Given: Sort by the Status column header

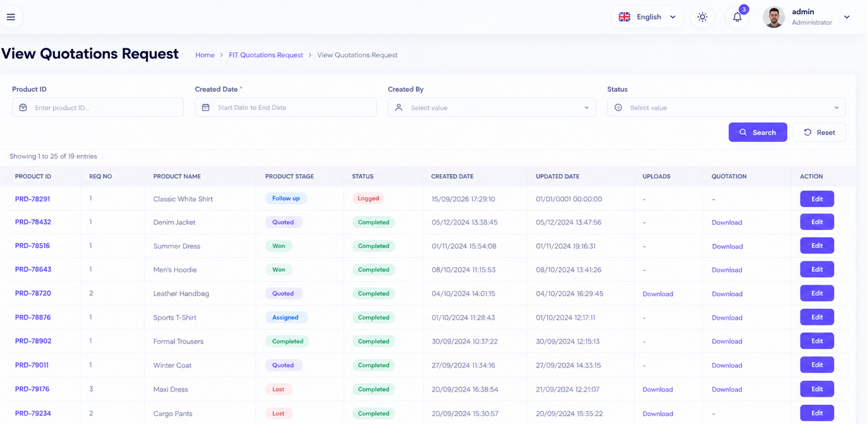Looking at the screenshot, I should point(363,176).
